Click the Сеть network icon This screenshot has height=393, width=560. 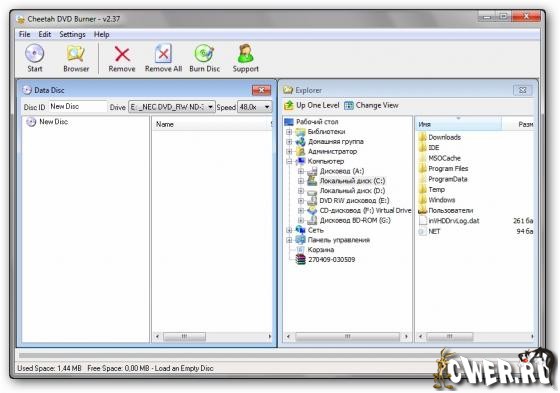(300, 230)
